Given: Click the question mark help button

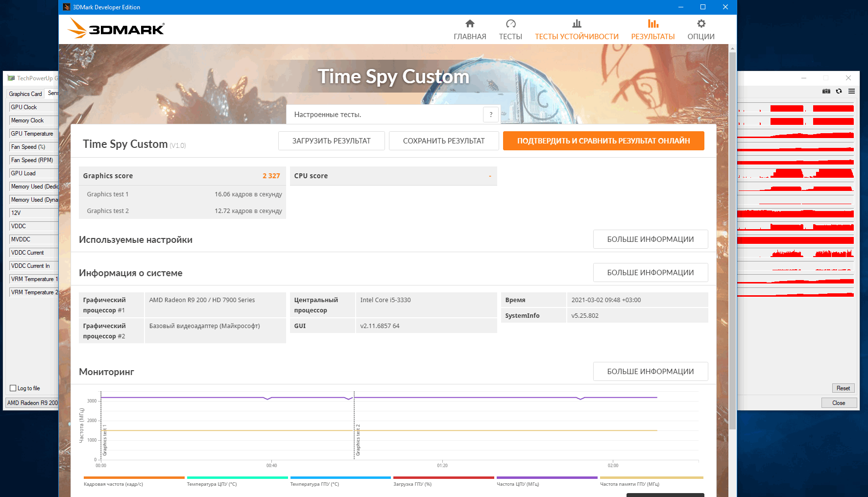Looking at the screenshot, I should pyautogui.click(x=491, y=115).
